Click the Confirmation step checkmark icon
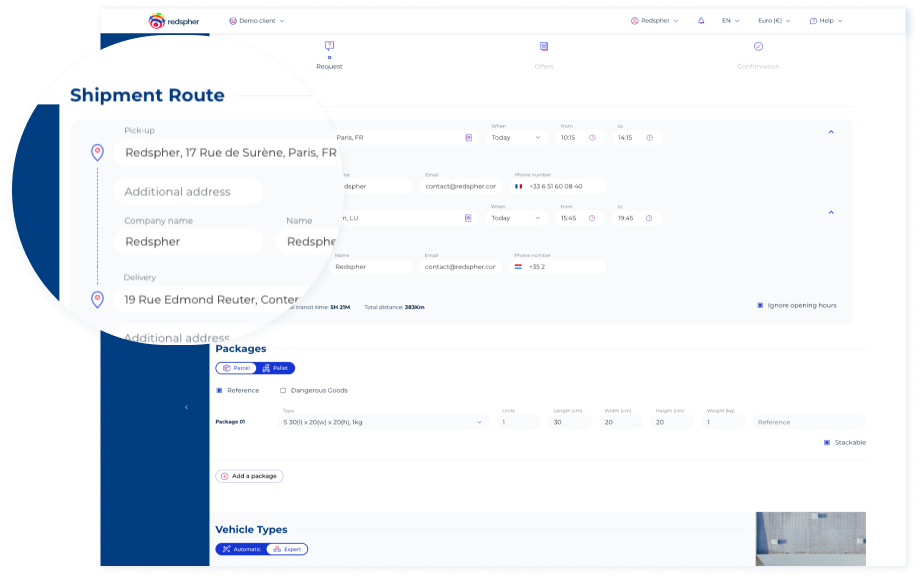Screen dimensions: 920x576 click(758, 46)
